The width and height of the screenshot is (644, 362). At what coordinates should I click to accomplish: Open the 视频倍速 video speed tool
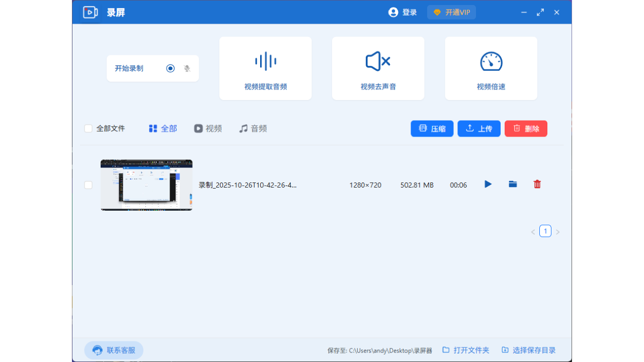coord(491,68)
